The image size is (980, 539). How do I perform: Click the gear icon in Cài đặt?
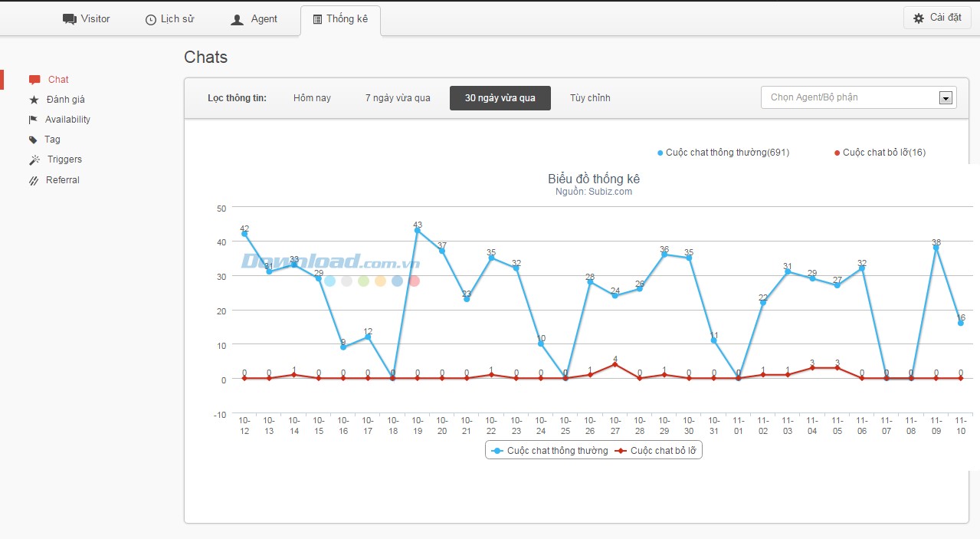click(x=919, y=18)
